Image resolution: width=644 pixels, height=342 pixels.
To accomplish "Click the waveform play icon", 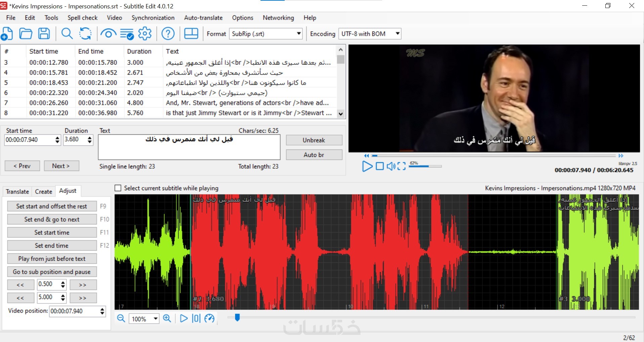I will coord(184,318).
